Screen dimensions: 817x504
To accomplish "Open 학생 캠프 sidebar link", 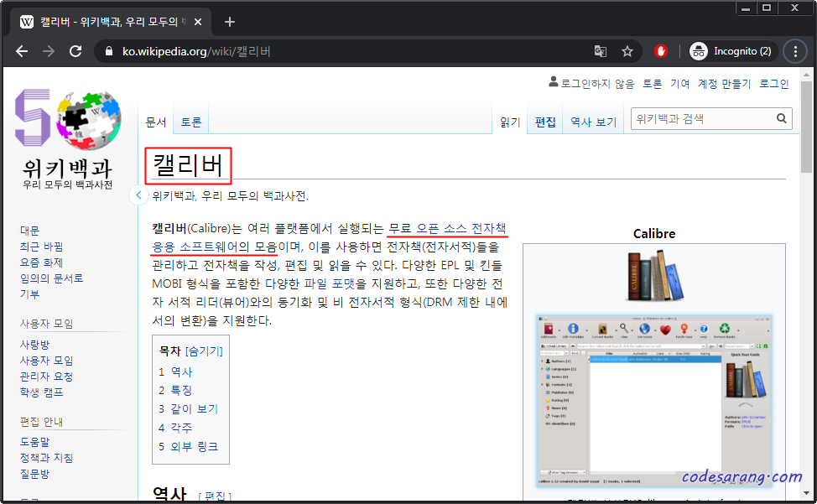I will tap(41, 392).
